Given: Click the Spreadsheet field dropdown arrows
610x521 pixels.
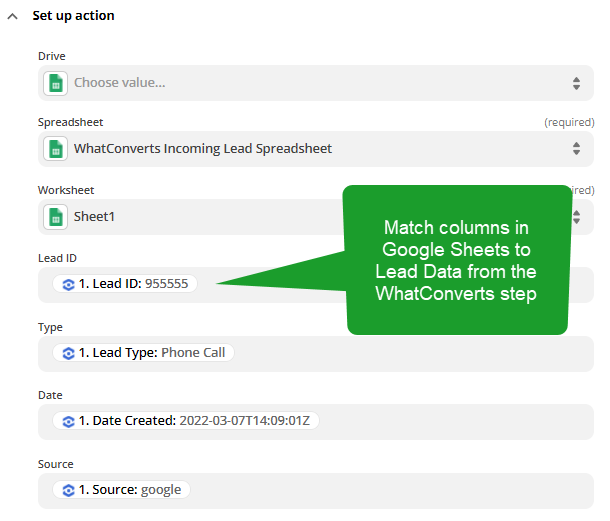Looking at the screenshot, I should coord(576,149).
